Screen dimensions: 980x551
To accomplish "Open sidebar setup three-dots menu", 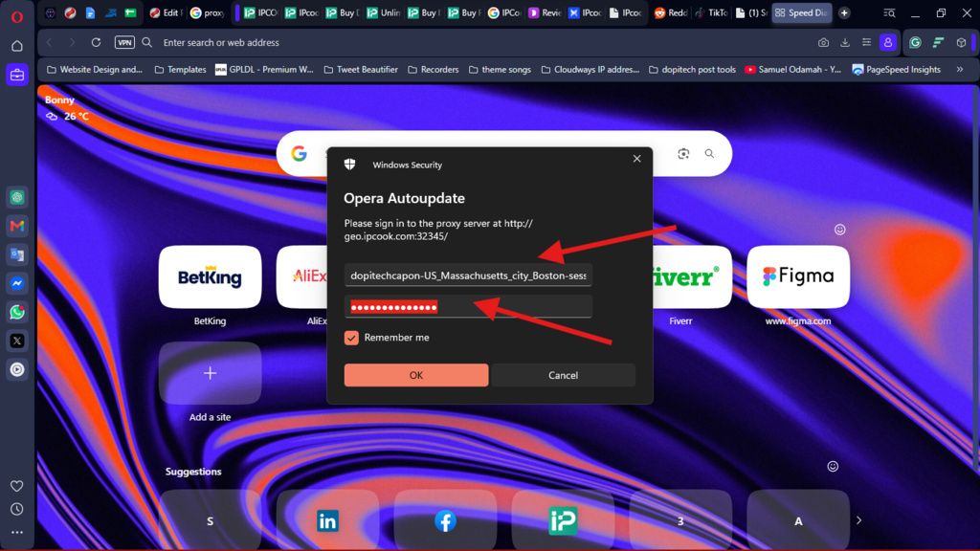I will point(17,533).
